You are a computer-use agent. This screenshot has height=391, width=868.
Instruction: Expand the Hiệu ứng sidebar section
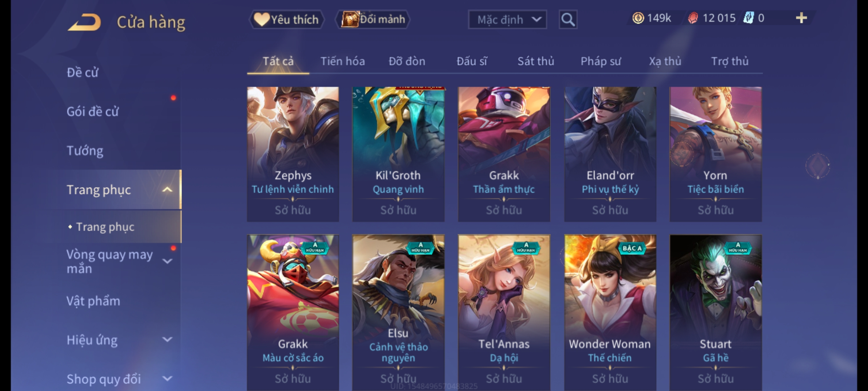[x=167, y=340]
